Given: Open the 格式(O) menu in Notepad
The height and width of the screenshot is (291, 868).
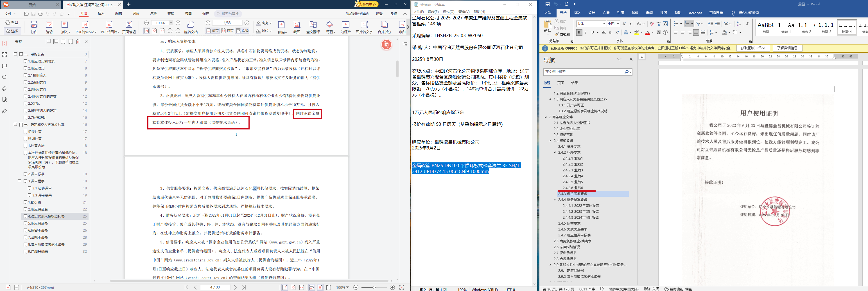Looking at the screenshot, I should 448,12.
